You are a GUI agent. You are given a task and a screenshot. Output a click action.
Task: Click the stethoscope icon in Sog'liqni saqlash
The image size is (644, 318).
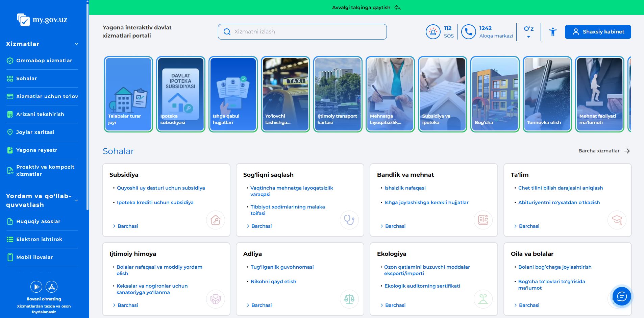[x=349, y=220]
